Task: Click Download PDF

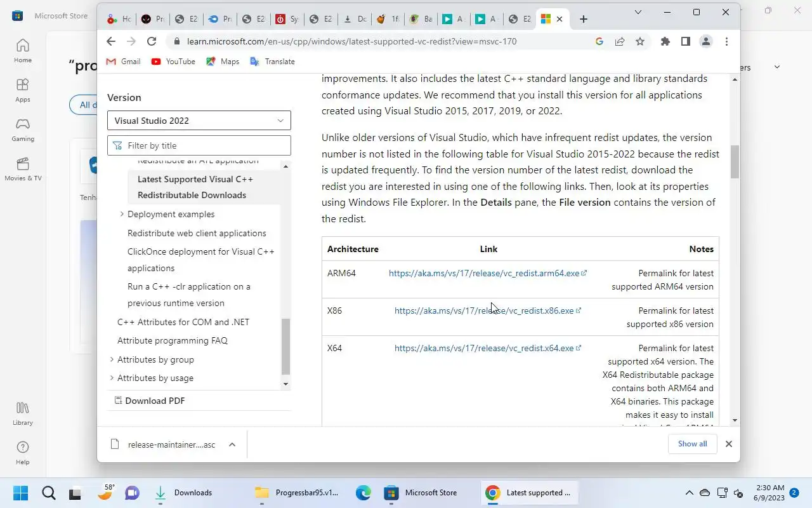Action: (150, 401)
